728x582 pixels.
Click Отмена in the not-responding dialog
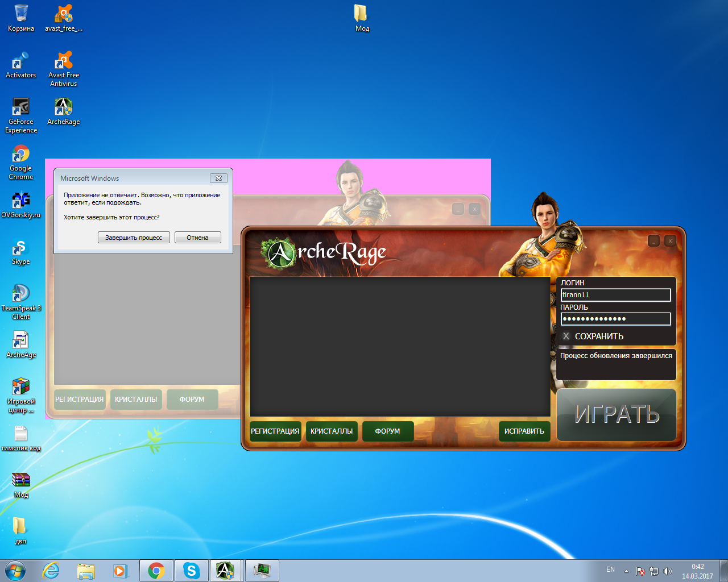(x=197, y=238)
